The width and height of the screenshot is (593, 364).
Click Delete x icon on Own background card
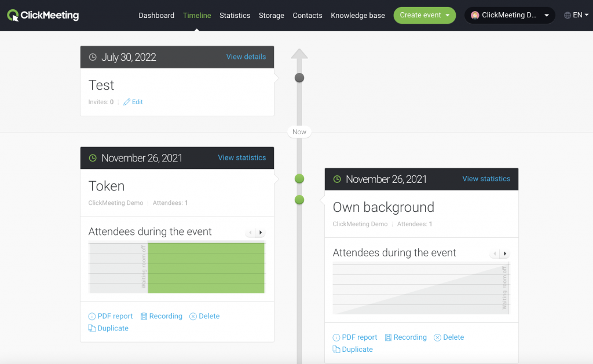pos(437,337)
